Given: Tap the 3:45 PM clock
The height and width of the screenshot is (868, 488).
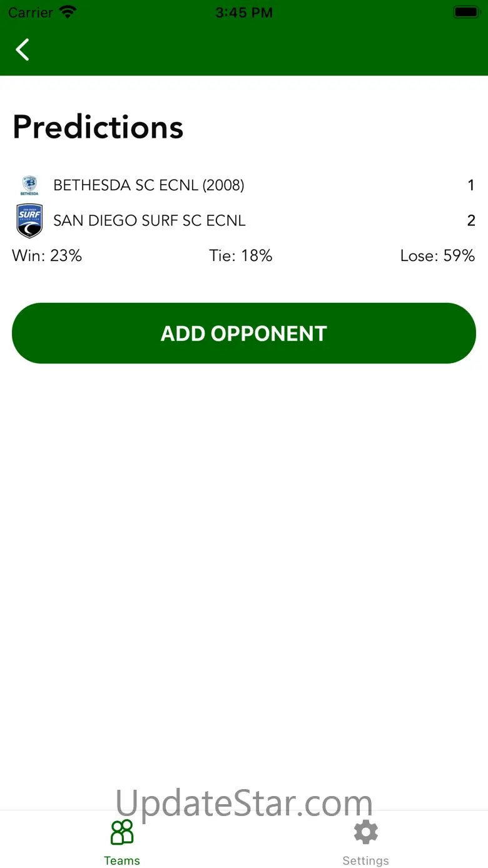Looking at the screenshot, I should [244, 13].
